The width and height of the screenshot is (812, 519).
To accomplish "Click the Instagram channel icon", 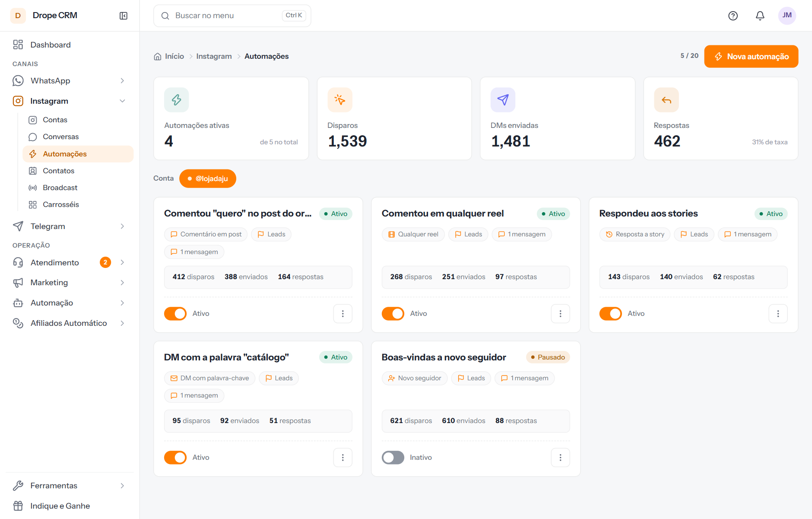I will (18, 101).
